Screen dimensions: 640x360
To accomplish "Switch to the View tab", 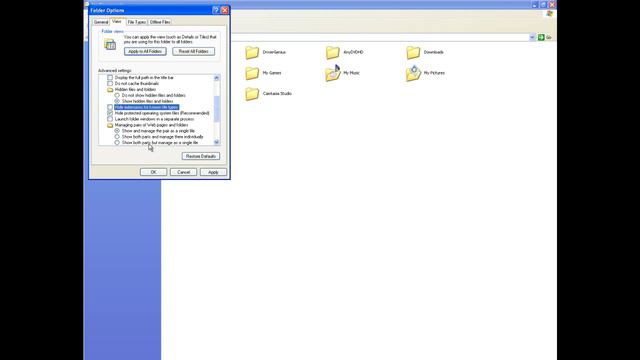I will pyautogui.click(x=117, y=21).
